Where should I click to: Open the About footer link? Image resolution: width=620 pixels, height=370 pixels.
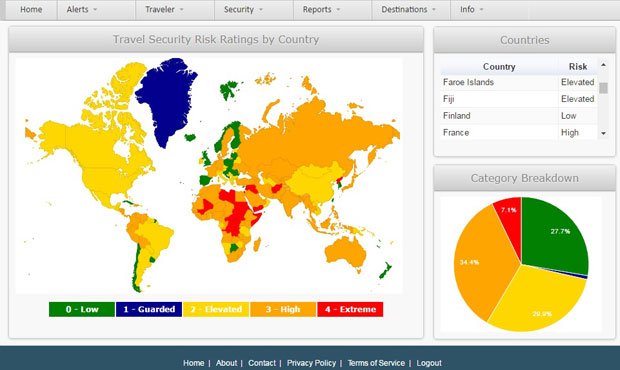(x=227, y=363)
